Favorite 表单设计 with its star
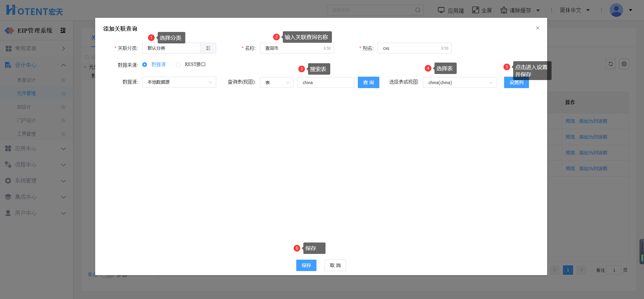The height and width of the screenshot is (299, 644). point(63,80)
